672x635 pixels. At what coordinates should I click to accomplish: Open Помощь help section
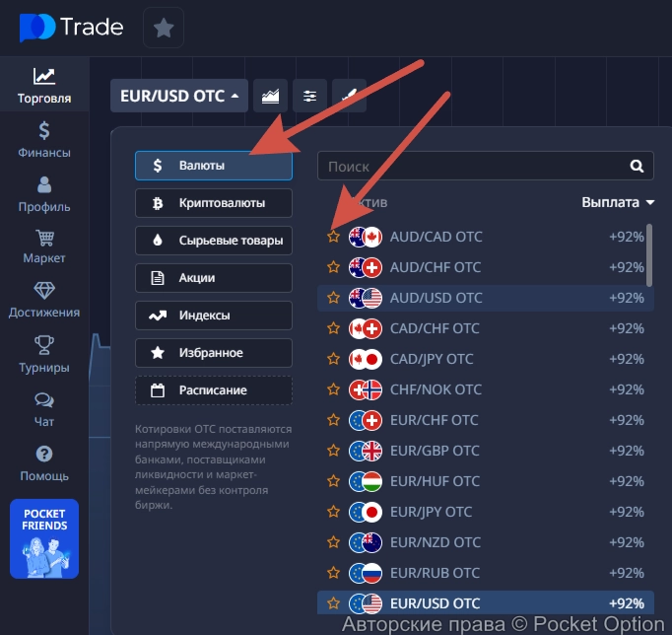coord(44,463)
